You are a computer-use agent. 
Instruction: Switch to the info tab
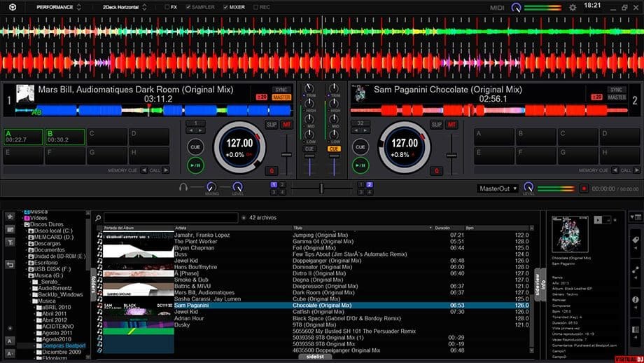[x=543, y=285]
